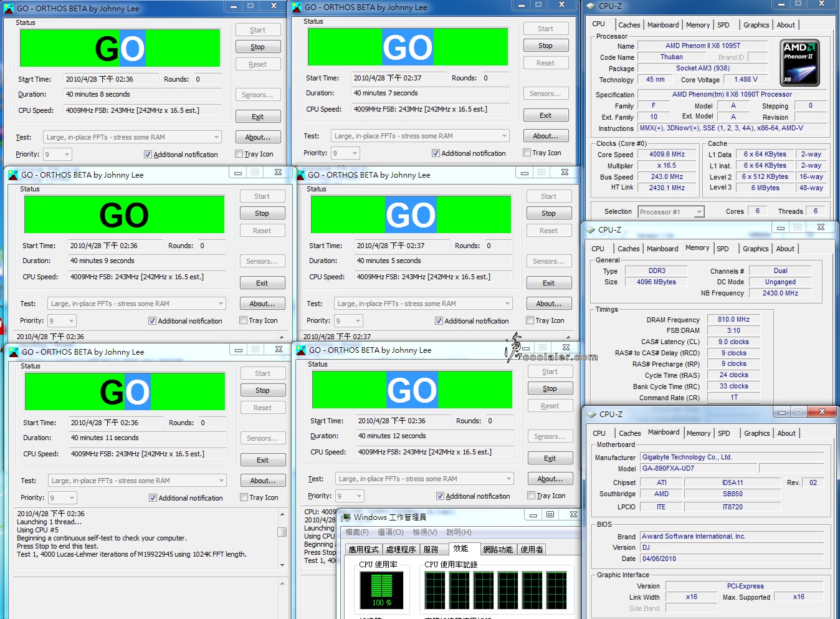Click green GO status panel in 40 minutes 9 seconds window
This screenshot has width=840, height=619.
(x=124, y=215)
